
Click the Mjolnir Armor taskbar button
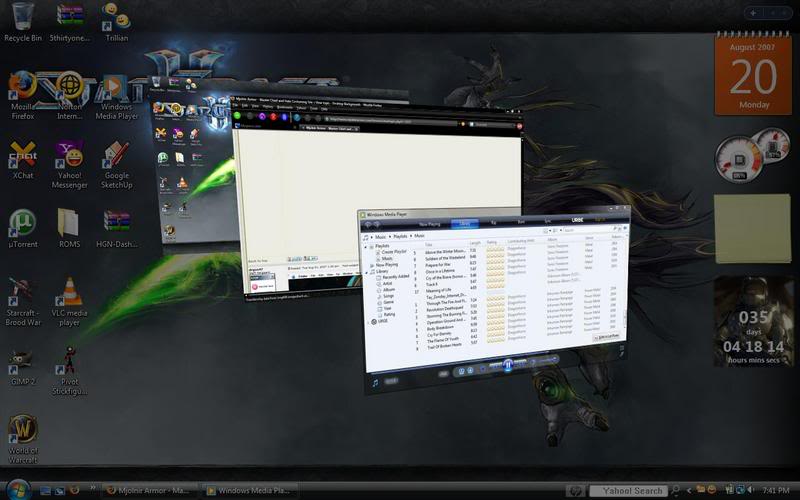click(149, 490)
